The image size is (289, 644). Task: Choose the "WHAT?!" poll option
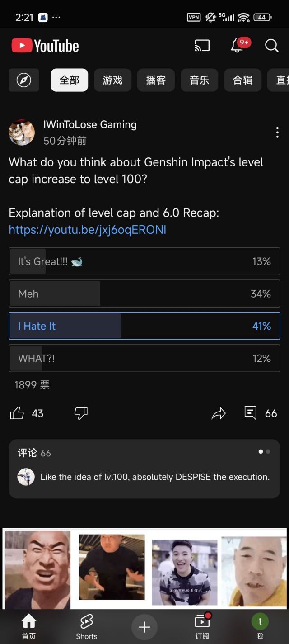(x=144, y=358)
